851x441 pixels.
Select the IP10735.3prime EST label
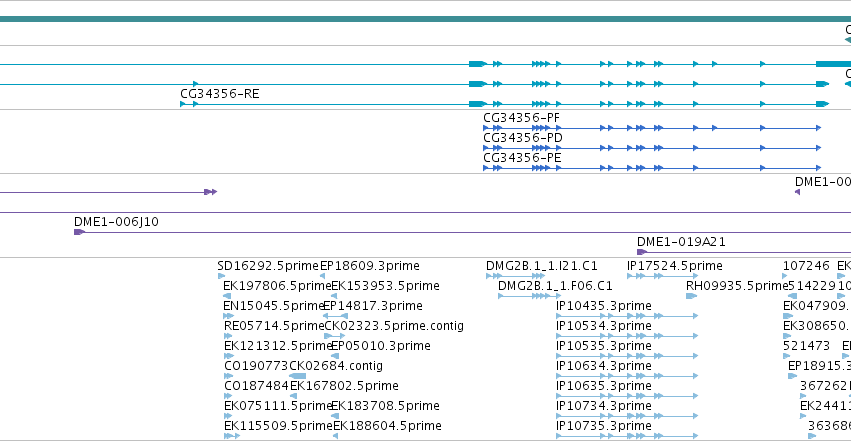[x=604, y=426]
